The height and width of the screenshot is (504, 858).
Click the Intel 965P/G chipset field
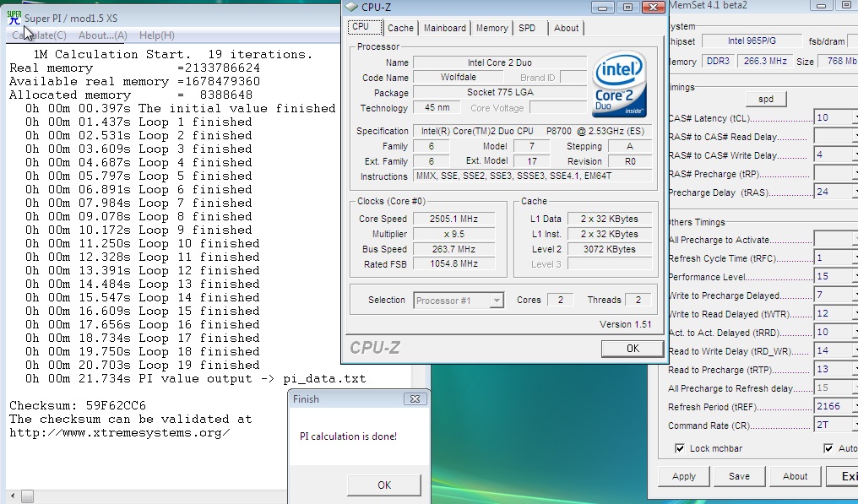click(752, 41)
